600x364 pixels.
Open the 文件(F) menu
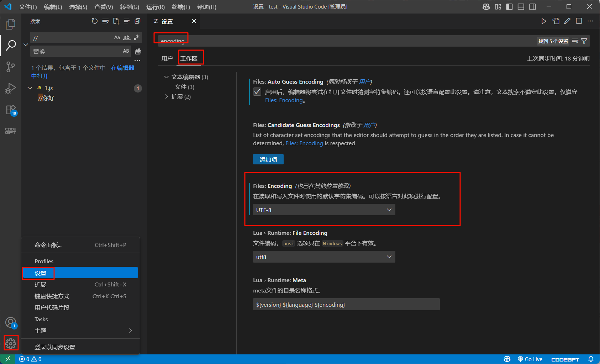click(x=28, y=7)
